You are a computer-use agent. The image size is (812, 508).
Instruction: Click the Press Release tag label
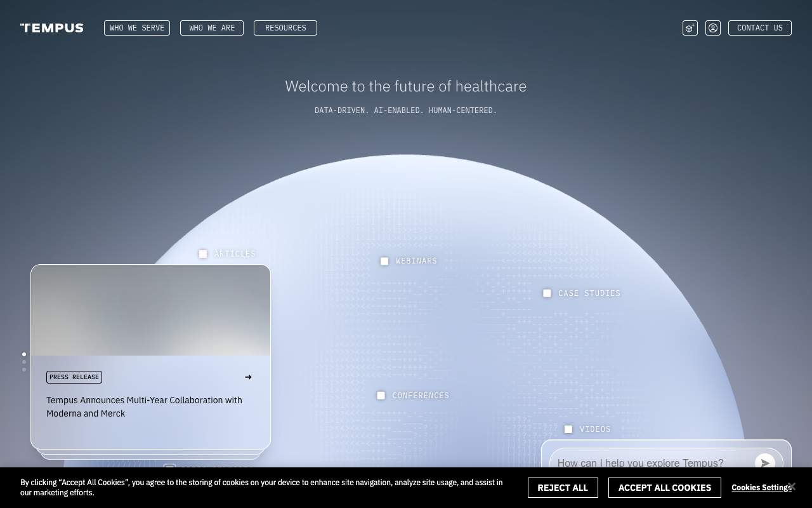[x=74, y=377]
